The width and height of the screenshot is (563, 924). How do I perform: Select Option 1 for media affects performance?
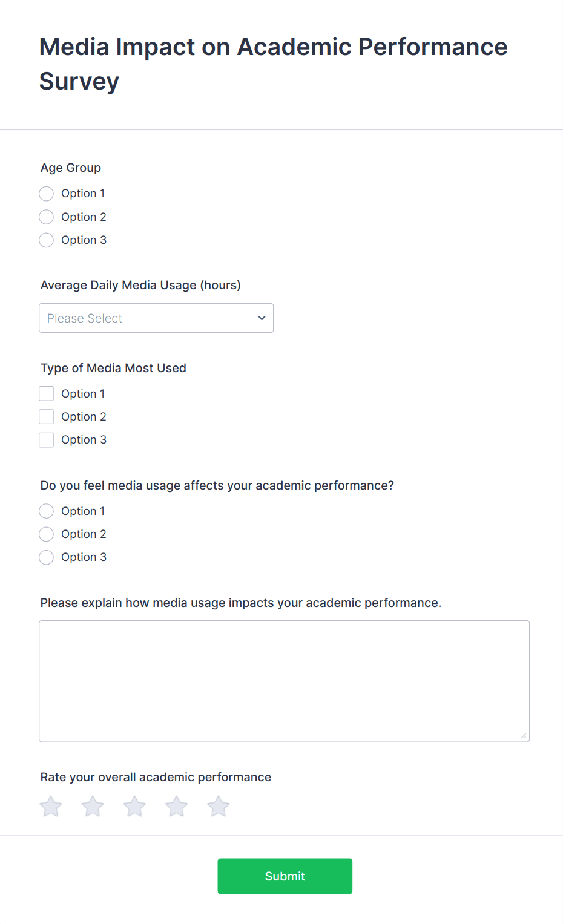(47, 511)
